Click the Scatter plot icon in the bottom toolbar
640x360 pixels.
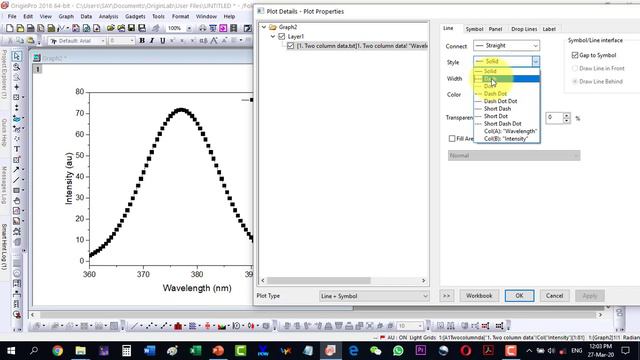point(149,326)
